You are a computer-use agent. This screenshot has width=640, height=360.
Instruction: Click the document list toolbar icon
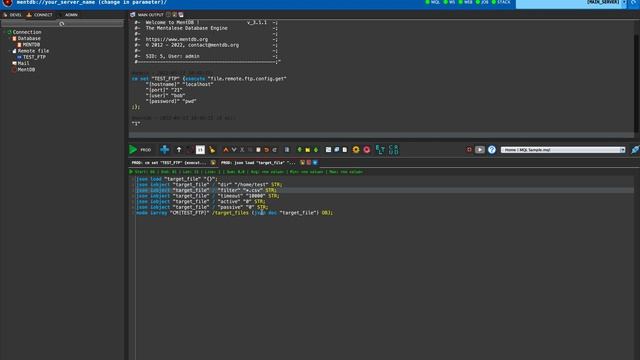click(287, 150)
